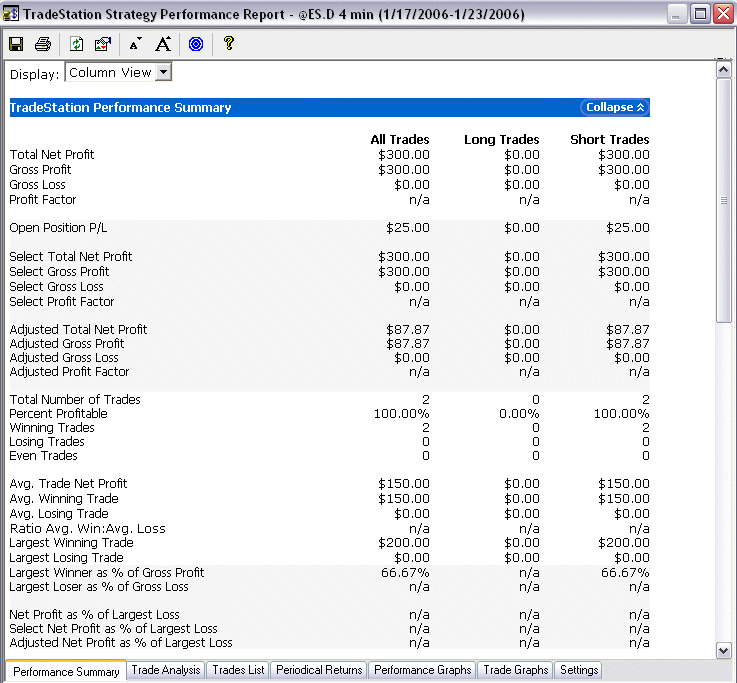Click the Winning Trades label
This screenshot has width=737, height=683.
[52, 428]
